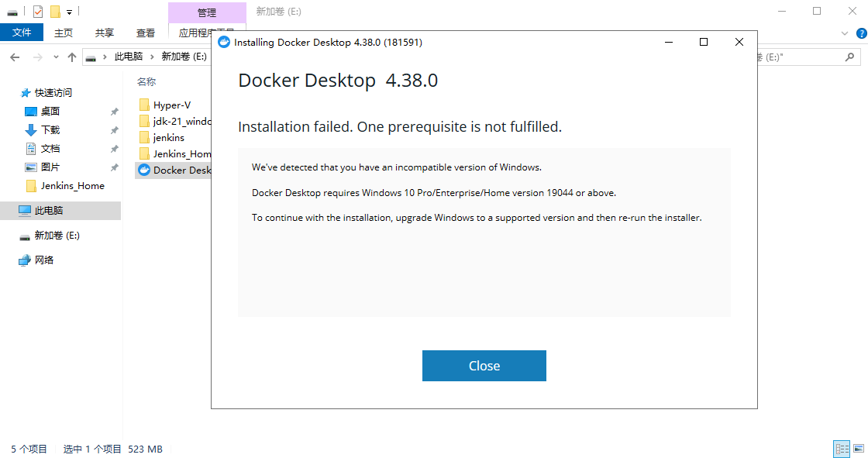Switch to the 共享 ribbon tab
Viewport: 868px width, 458px height.
(104, 33)
